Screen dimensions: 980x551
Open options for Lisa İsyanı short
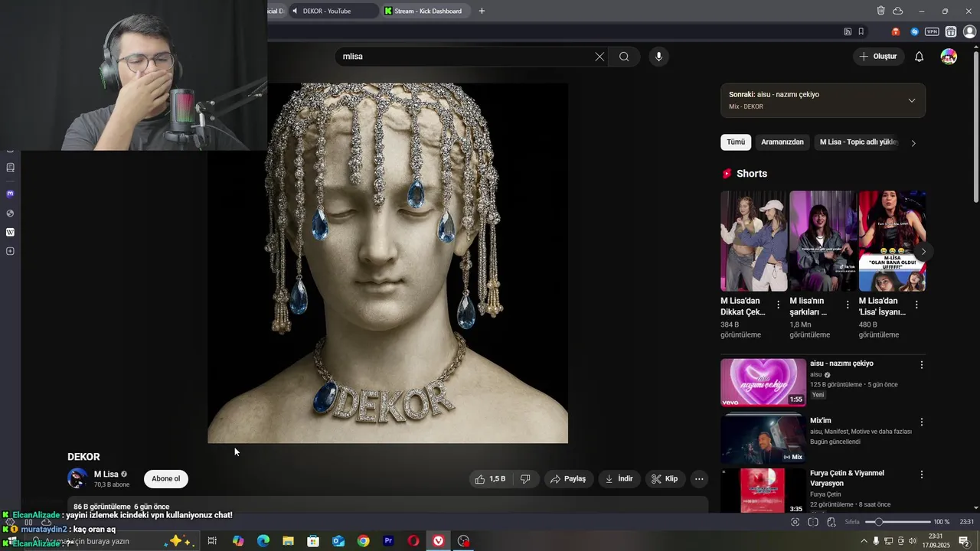tap(916, 305)
